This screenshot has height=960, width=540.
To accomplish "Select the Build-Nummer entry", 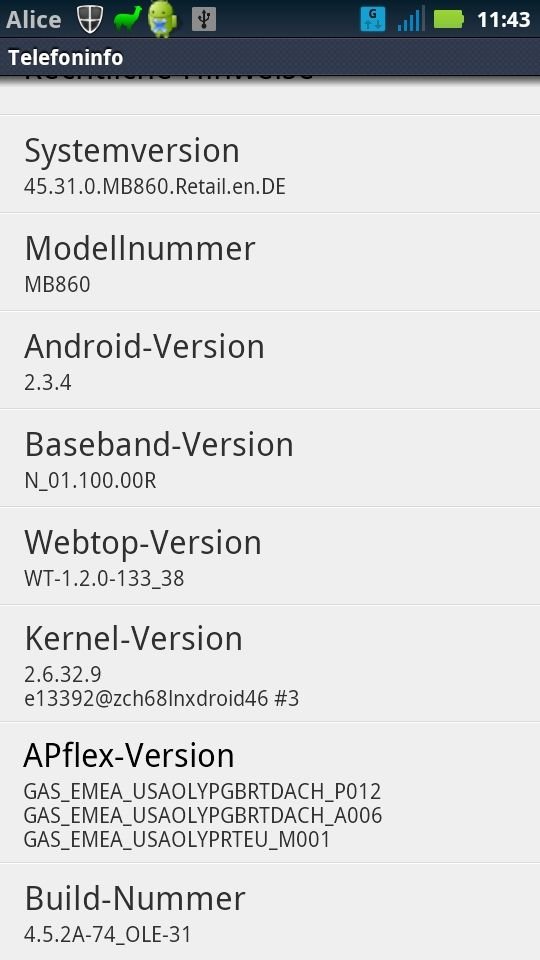I will tap(270, 912).
